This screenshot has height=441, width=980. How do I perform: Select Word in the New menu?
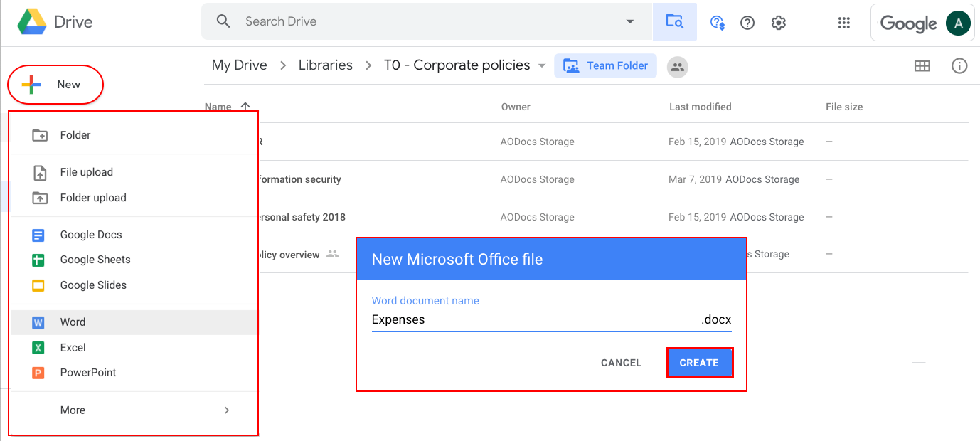(134, 322)
